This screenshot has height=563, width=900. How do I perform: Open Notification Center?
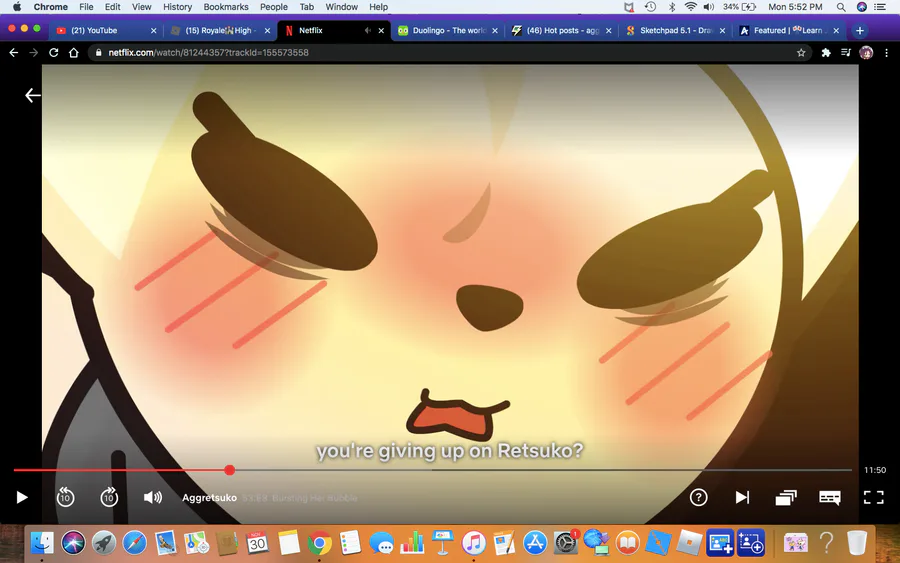880,7
